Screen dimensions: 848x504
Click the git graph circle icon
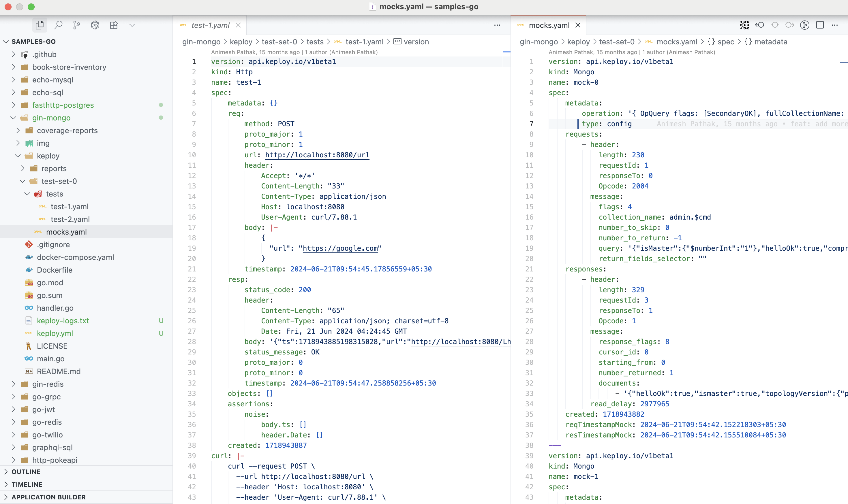[x=804, y=25]
